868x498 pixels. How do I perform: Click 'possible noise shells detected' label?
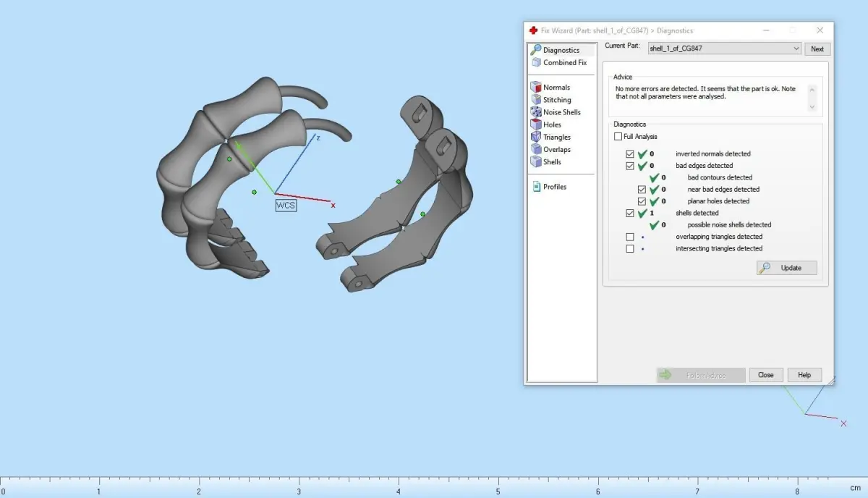pyautogui.click(x=729, y=225)
